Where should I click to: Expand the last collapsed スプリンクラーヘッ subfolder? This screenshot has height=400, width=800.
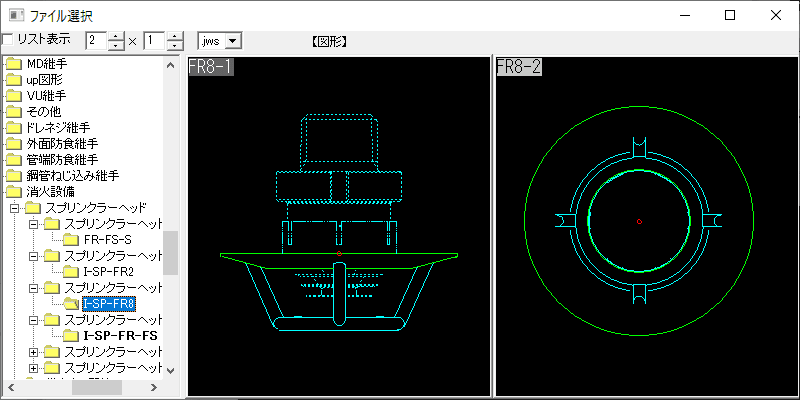point(34,368)
